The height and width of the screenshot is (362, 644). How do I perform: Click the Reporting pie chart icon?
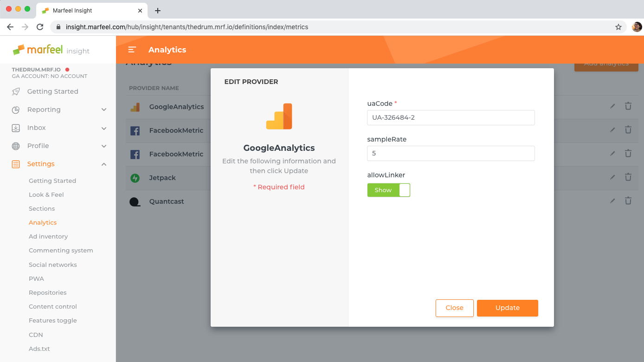click(x=16, y=110)
